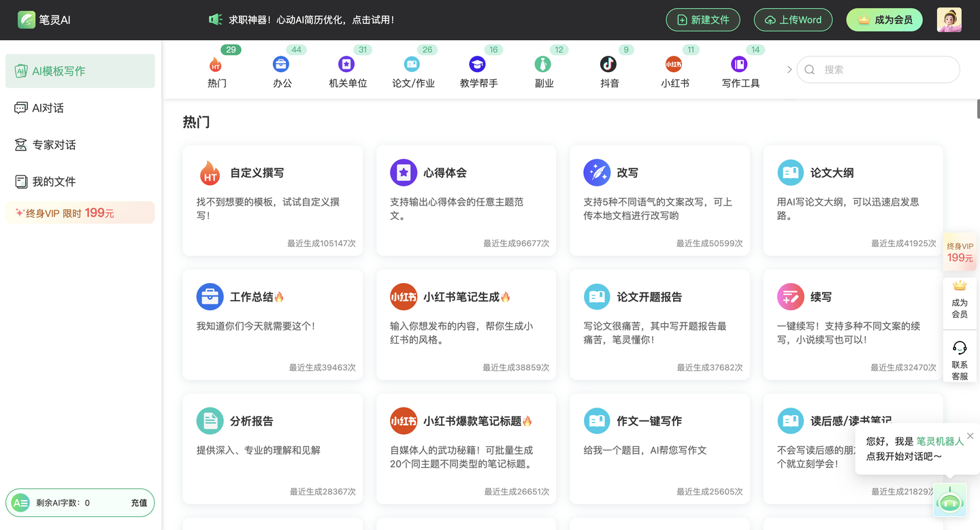Click the 笔灵AI leaf logo
This screenshot has width=980, height=530.
(27, 20)
